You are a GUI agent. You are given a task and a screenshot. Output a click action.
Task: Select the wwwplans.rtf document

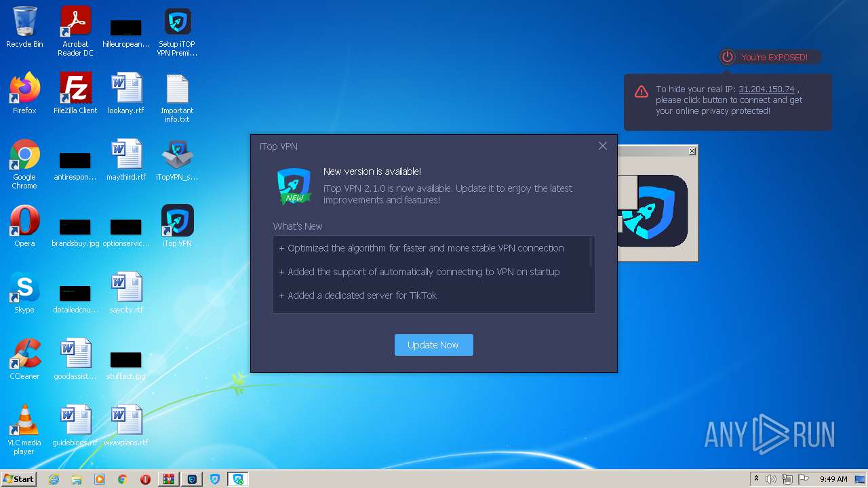click(x=126, y=426)
